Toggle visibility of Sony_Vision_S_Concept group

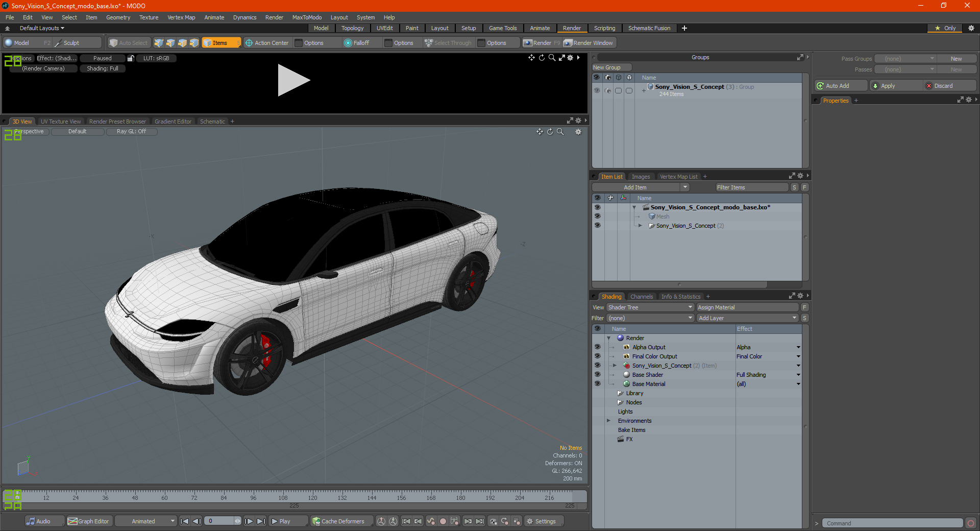click(597, 90)
